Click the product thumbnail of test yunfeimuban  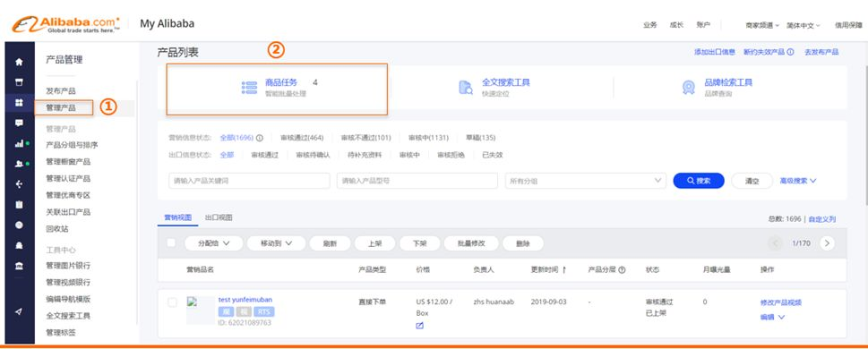[201, 310]
